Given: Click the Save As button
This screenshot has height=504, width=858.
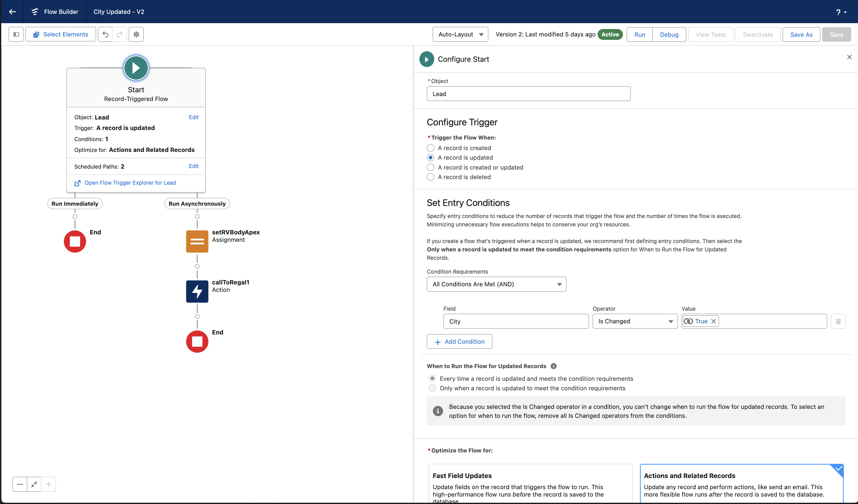Looking at the screenshot, I should (801, 34).
